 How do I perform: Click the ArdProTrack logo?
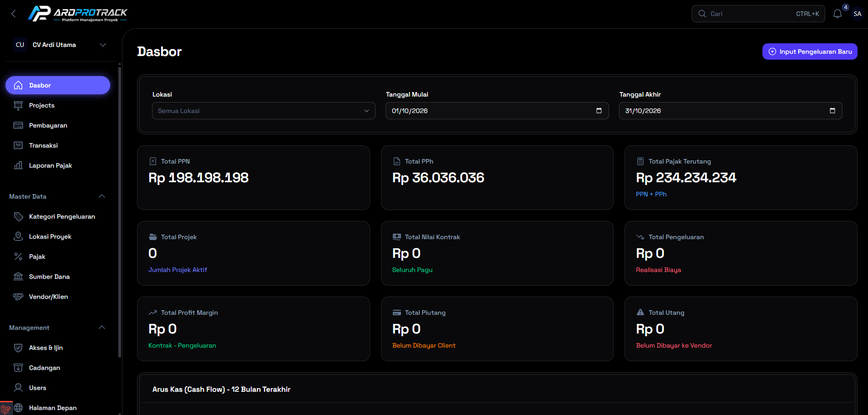pos(77,14)
